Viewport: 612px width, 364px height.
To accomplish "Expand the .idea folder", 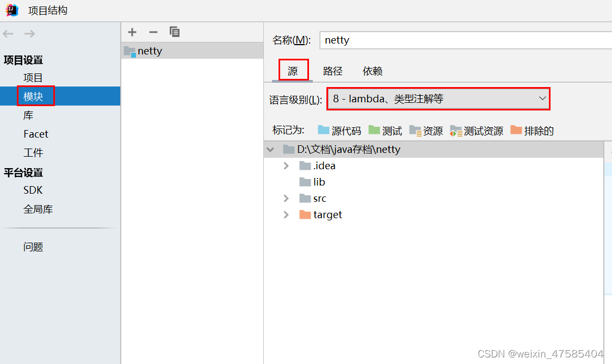I will [x=286, y=165].
